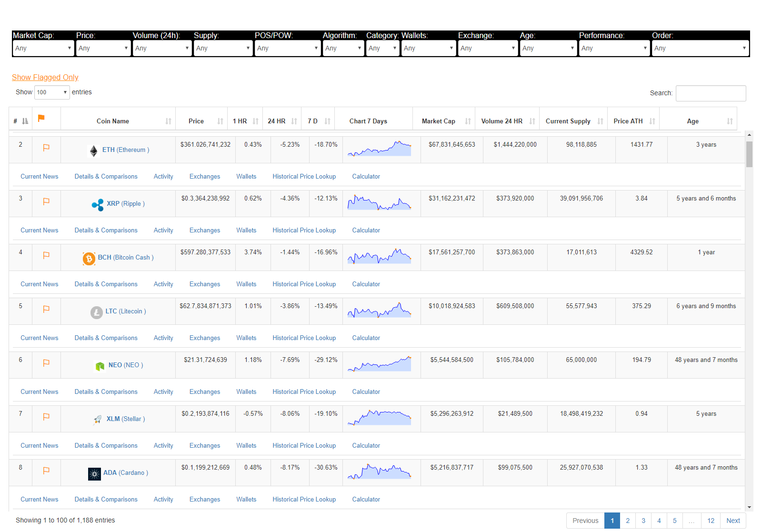762x532 pixels.
Task: Flag the NEO row
Action: click(46, 363)
